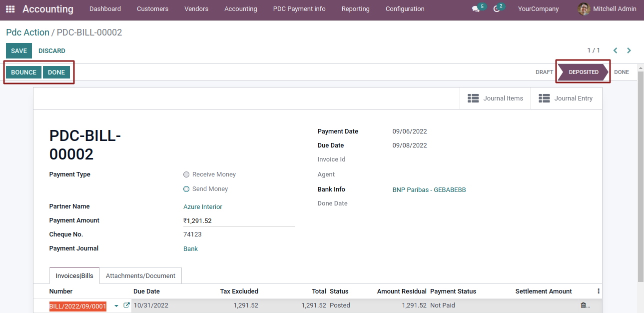Image resolution: width=644 pixels, height=313 pixels.
Task: Click the PDC-BILL-00002 record title
Action: 85,145
